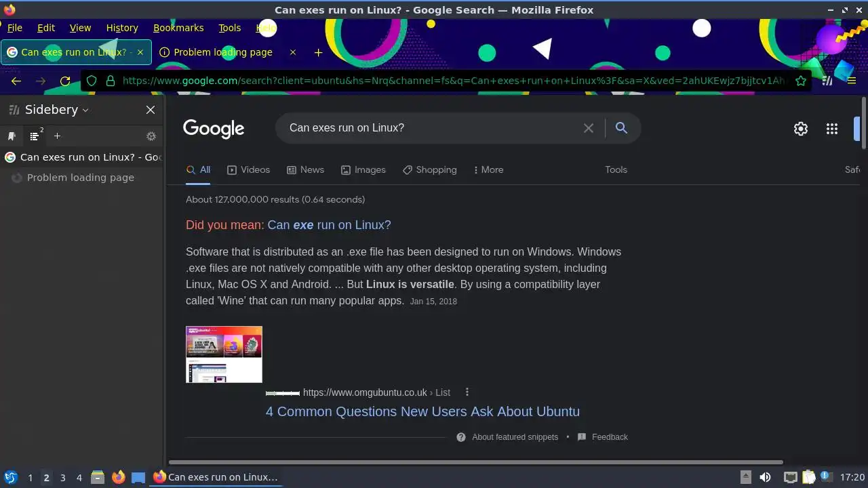This screenshot has width=868, height=488.
Task: Select Sidebery tree item Can exes run on Linux
Action: 81,157
